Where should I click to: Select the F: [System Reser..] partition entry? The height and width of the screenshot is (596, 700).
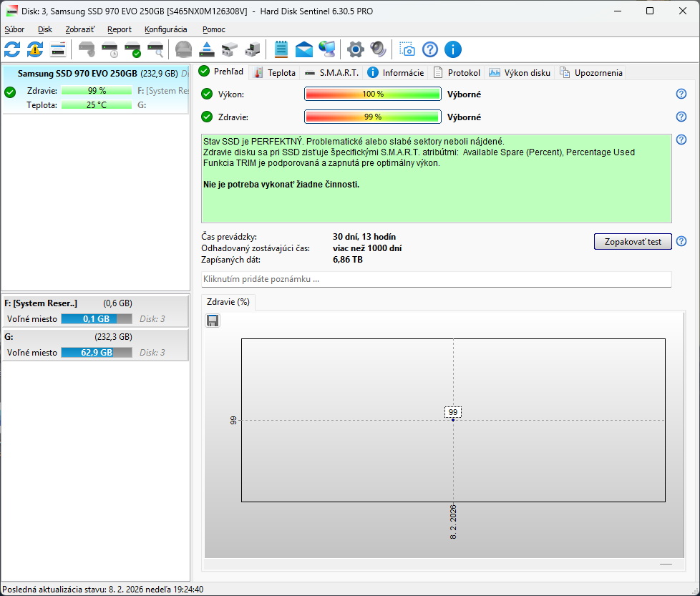pos(95,311)
